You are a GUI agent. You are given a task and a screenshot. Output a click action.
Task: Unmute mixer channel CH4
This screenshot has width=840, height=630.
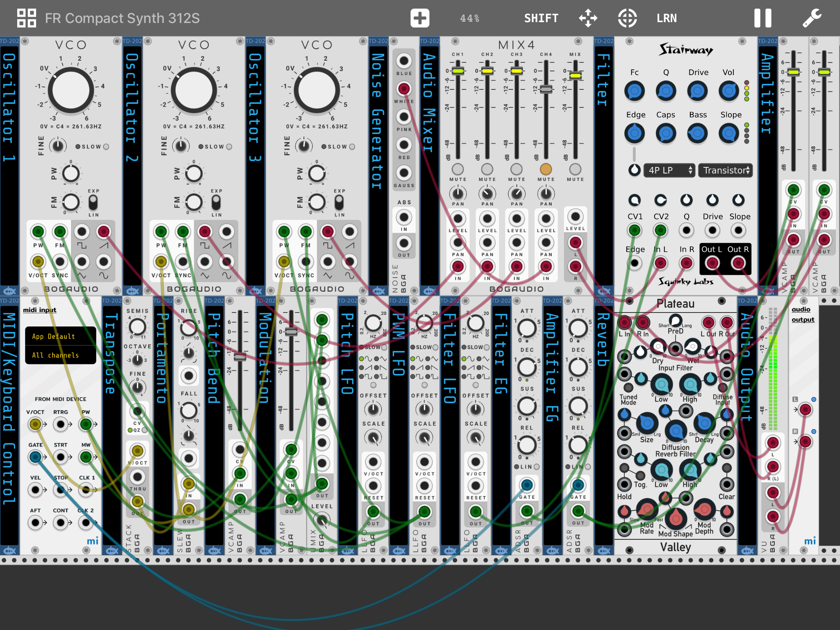coord(546,169)
